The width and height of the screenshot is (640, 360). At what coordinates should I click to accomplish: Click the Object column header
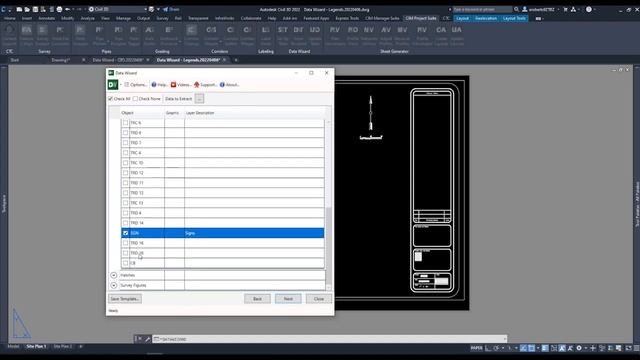pyautogui.click(x=127, y=113)
